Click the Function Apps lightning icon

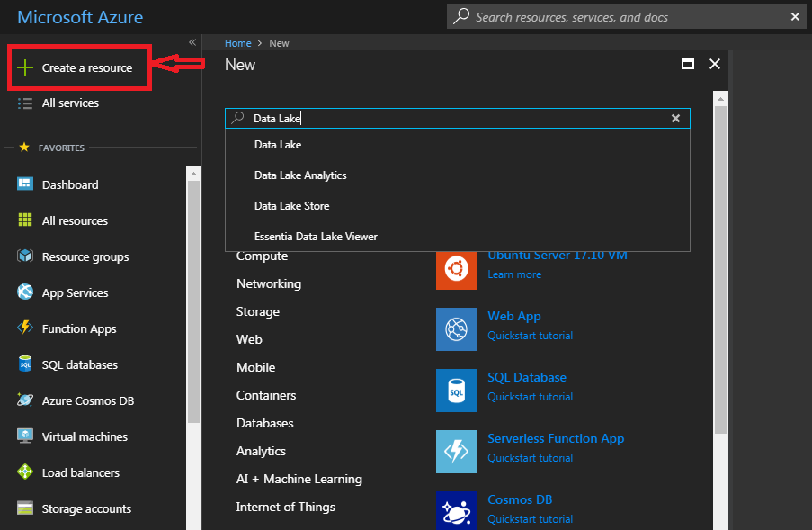coord(25,328)
